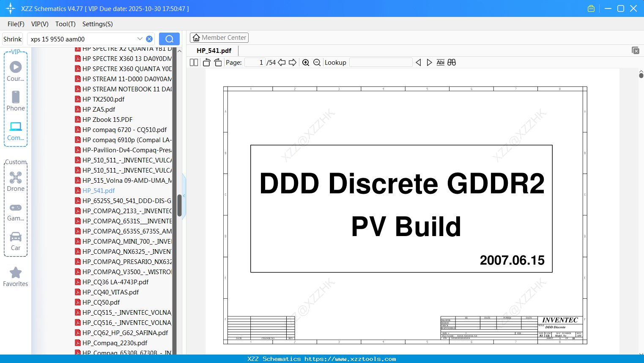644x363 pixels.
Task: Open the Car category
Action: click(x=16, y=241)
